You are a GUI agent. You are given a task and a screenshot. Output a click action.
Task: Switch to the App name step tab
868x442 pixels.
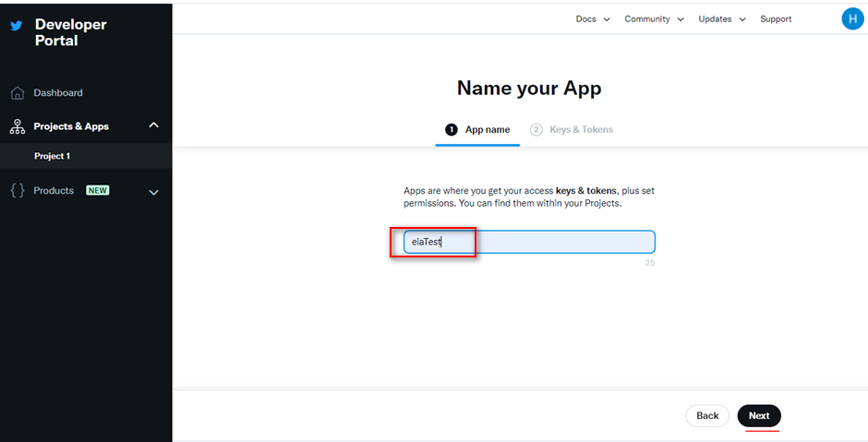(477, 130)
